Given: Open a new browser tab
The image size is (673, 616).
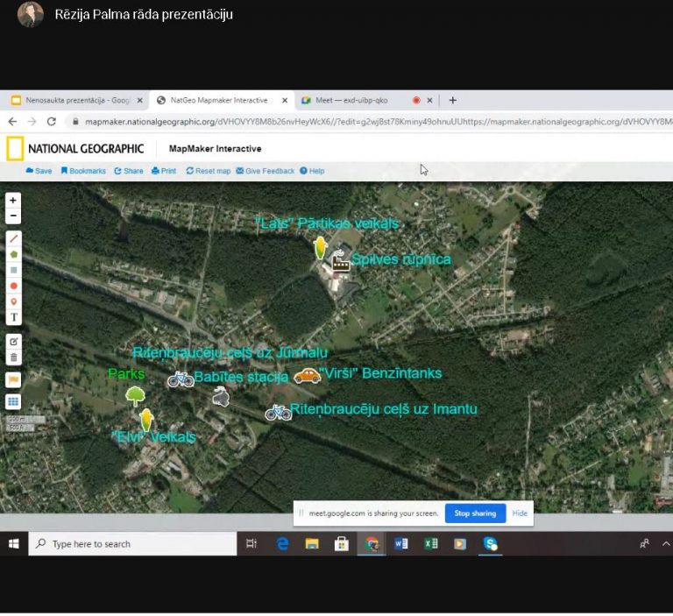Looking at the screenshot, I should (452, 101).
